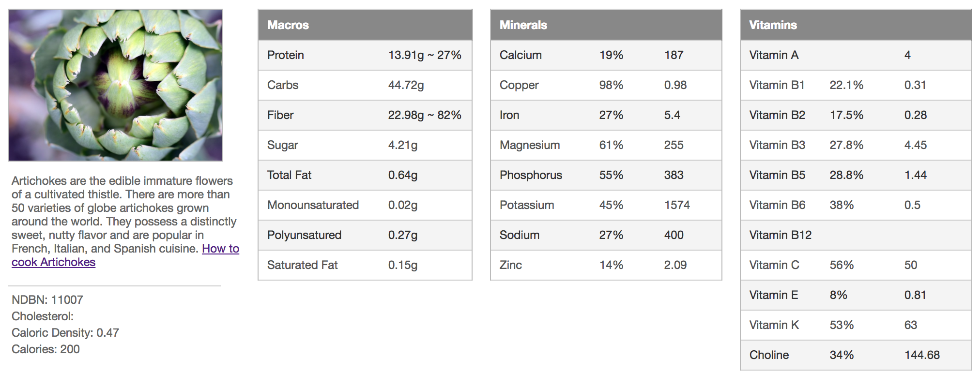Click the Macros table header
980x388 pixels.
coord(288,25)
